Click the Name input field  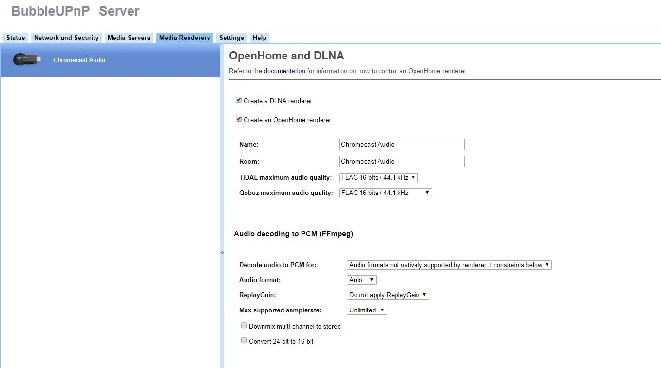pos(402,144)
